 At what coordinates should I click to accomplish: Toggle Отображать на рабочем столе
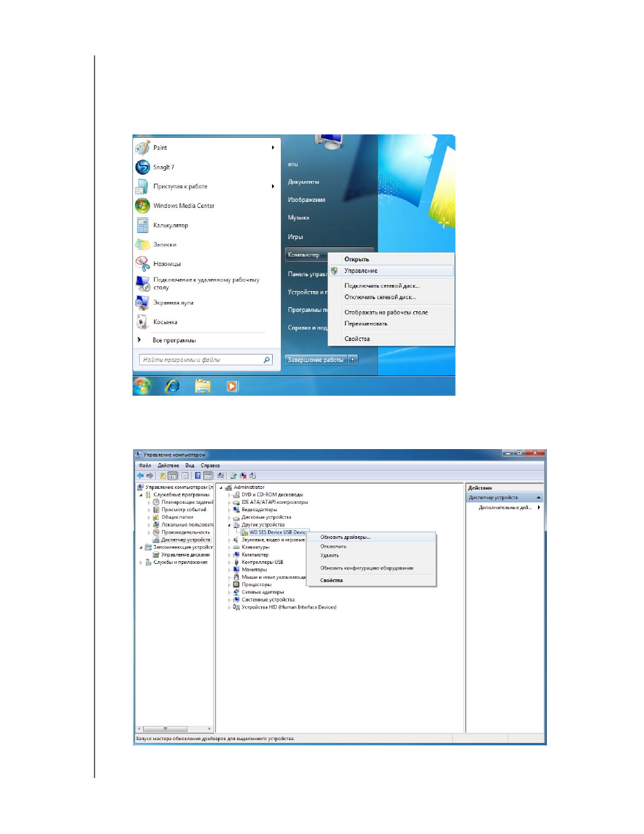pyautogui.click(x=386, y=312)
